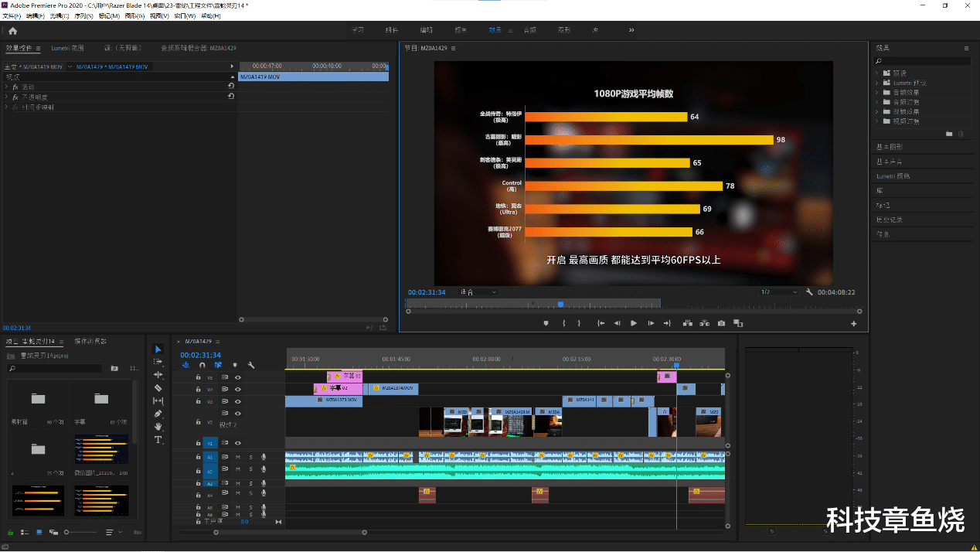Screen dimensions: 980x552
Task: Solo audio track A2
Action: click(250, 470)
